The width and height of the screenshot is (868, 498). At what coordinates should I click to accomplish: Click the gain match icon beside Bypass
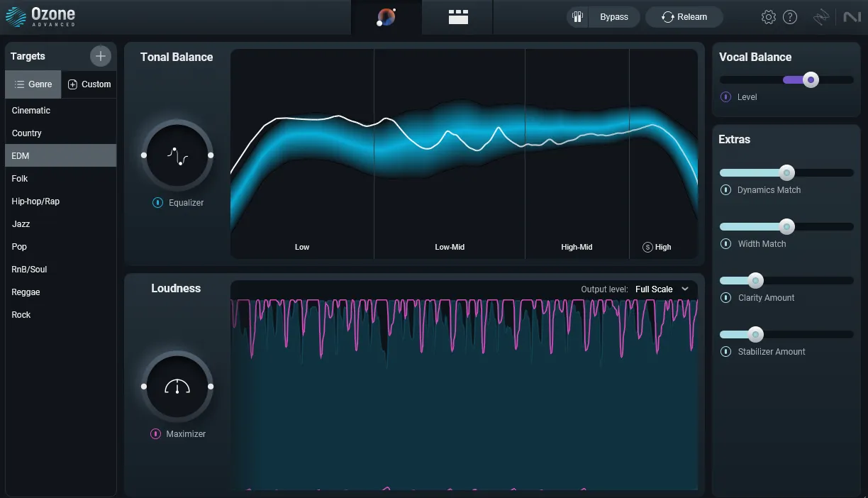[578, 17]
